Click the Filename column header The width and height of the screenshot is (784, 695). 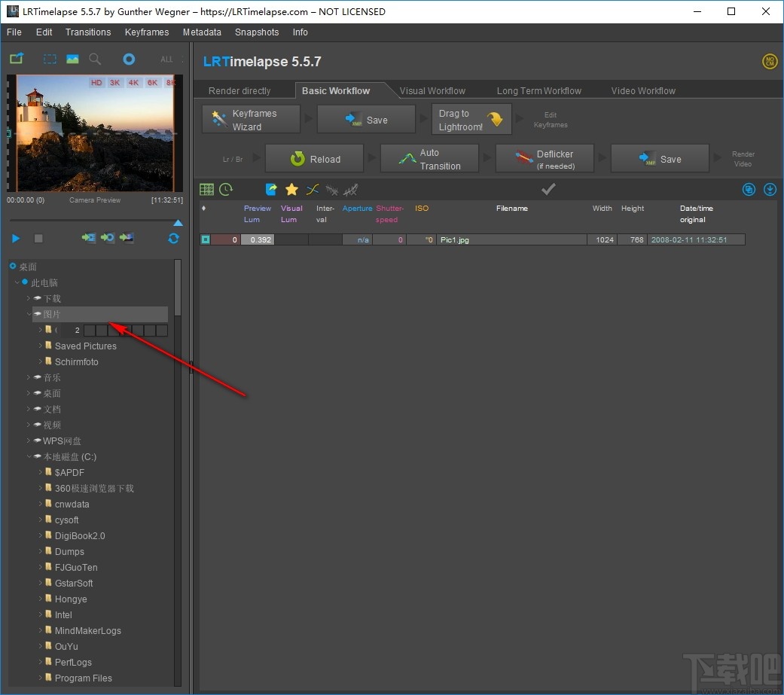[512, 208]
